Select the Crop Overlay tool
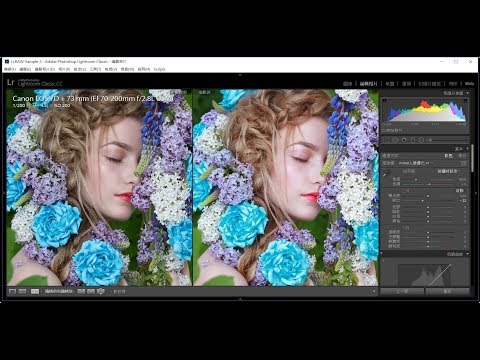Viewport: 480px width, 360px height. 385,140
